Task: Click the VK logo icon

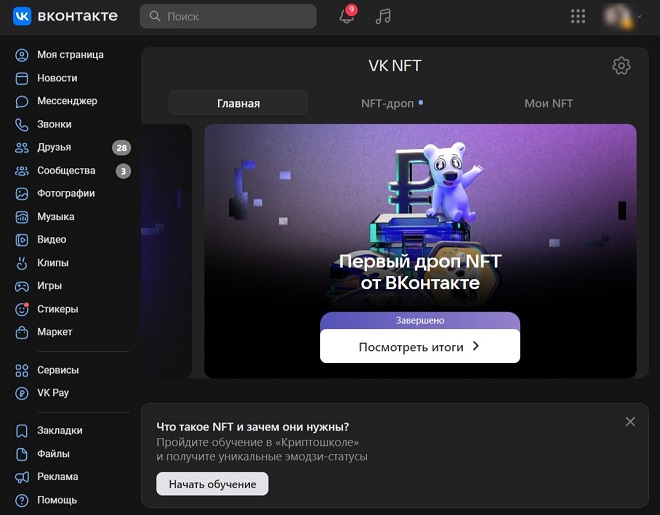Action: coord(22,16)
